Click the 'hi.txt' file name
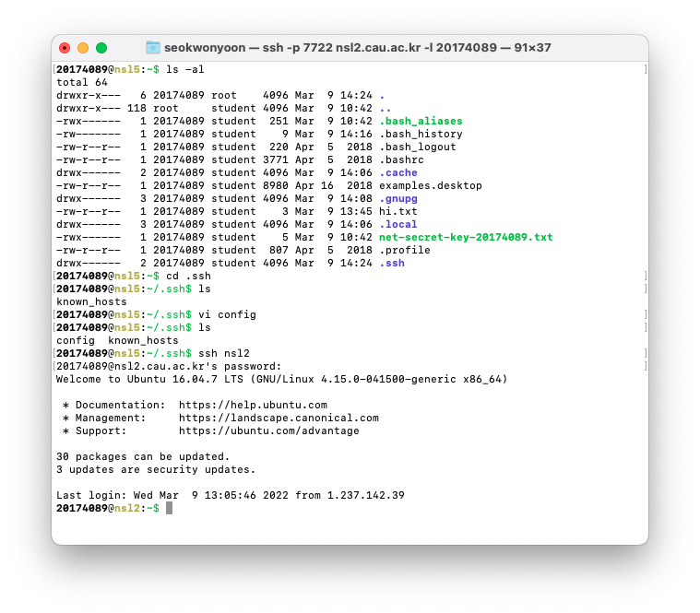 coord(398,211)
